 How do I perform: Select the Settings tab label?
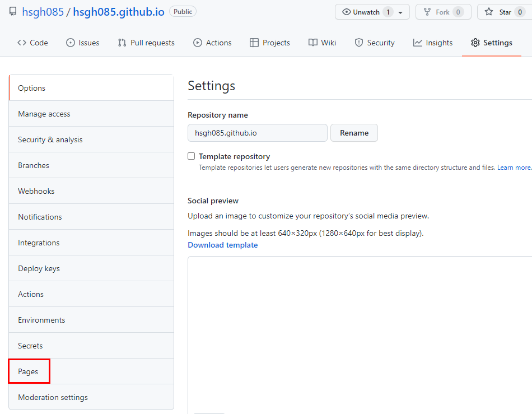click(498, 43)
